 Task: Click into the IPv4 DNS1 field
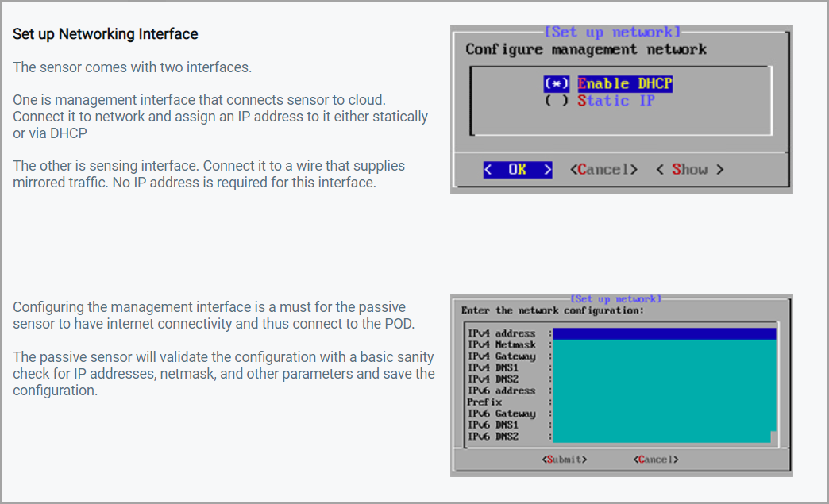tap(664, 368)
